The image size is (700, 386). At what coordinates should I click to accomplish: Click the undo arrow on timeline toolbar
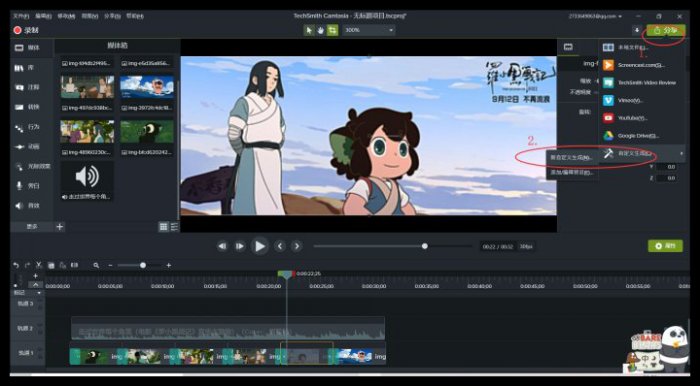[x=16, y=265]
